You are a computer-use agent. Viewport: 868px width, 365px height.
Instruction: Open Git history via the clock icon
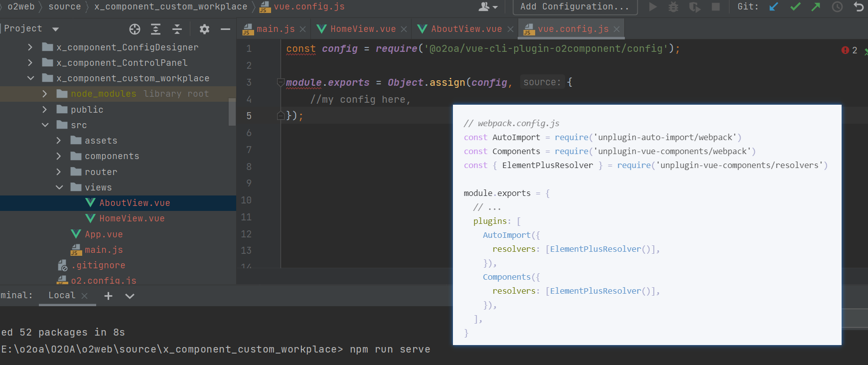pyautogui.click(x=837, y=7)
